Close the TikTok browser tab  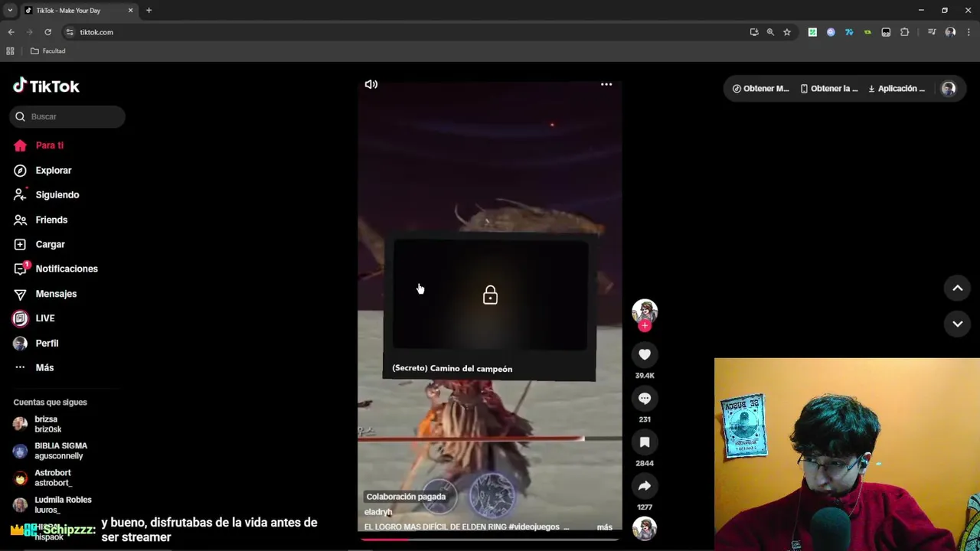pos(130,11)
